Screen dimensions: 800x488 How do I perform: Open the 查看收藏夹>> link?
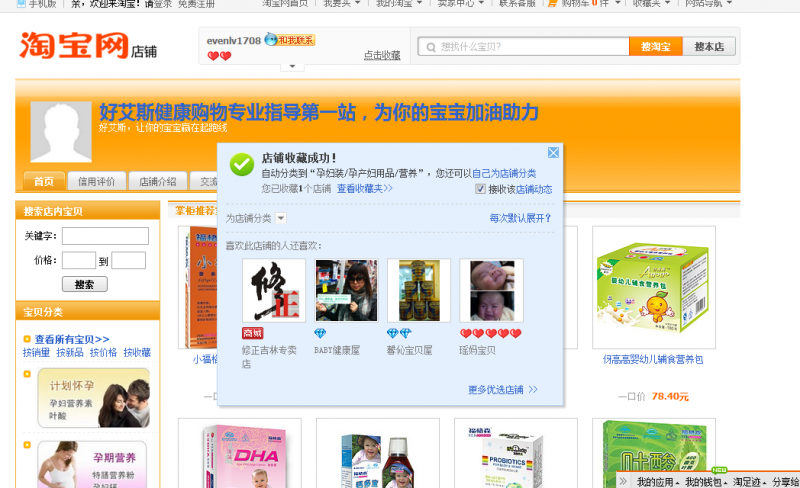click(365, 188)
